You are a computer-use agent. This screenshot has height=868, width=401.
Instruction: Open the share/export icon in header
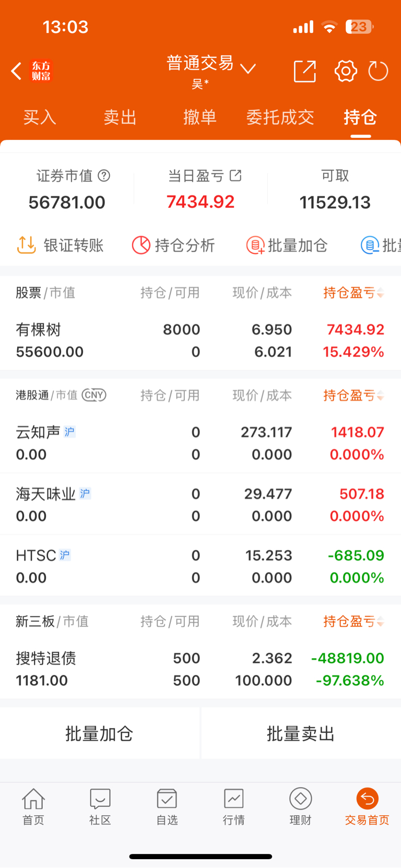[305, 71]
